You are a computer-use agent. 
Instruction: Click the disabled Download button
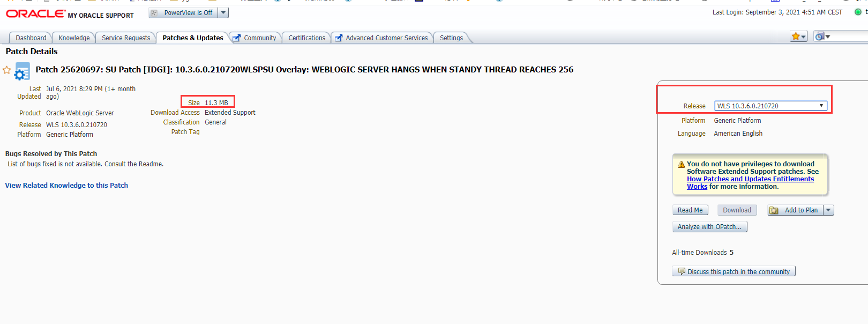(x=737, y=210)
